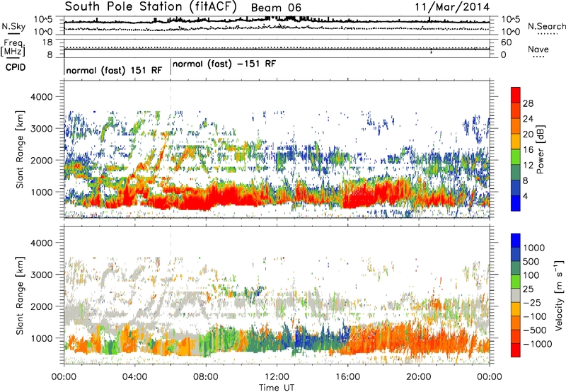Click the "Beam 06" label
This screenshot has height=392, width=566.
click(276, 8)
